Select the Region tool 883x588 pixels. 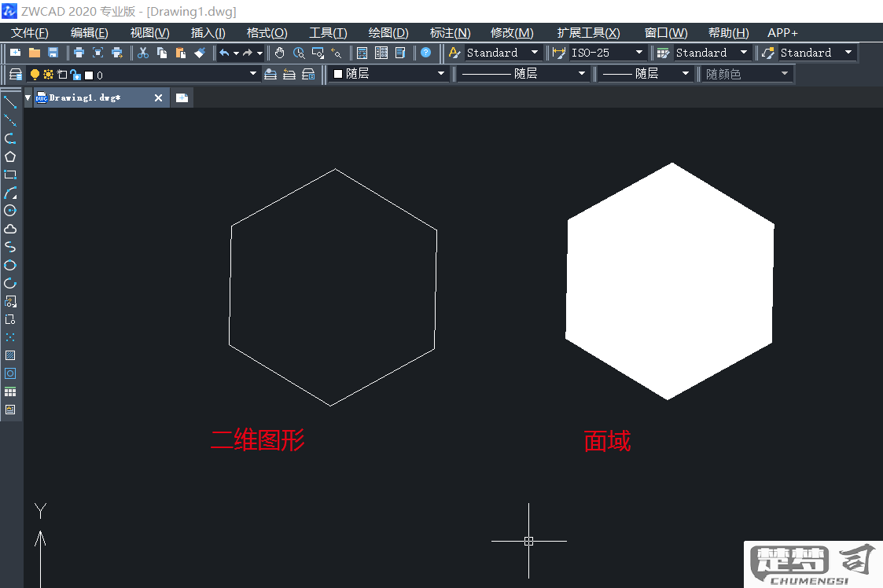[x=10, y=373]
